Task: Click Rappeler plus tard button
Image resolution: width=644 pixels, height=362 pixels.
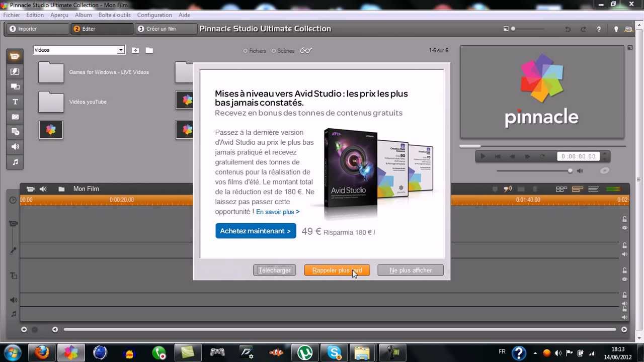Action: (337, 270)
